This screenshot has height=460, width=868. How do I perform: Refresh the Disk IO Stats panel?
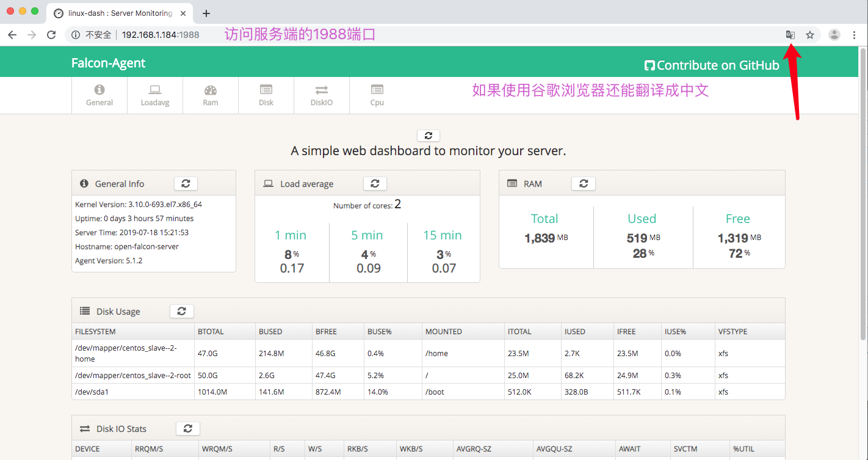pyautogui.click(x=188, y=428)
